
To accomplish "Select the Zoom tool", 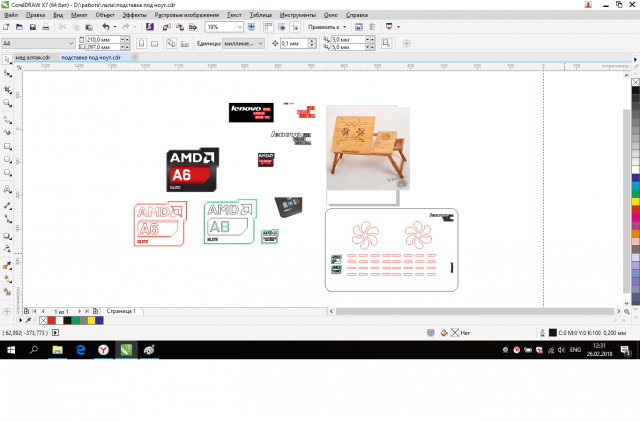I will [x=7, y=103].
